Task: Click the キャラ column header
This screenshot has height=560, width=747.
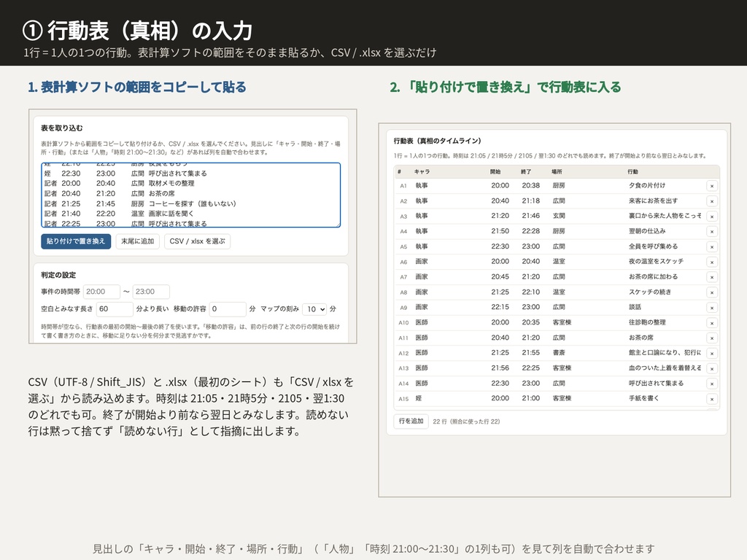Action: pos(422,171)
